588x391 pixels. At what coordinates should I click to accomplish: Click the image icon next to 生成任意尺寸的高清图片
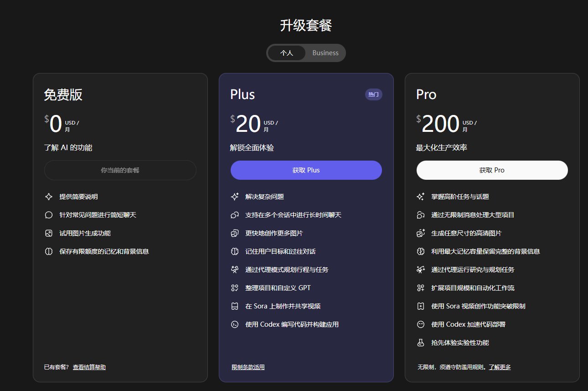click(421, 233)
